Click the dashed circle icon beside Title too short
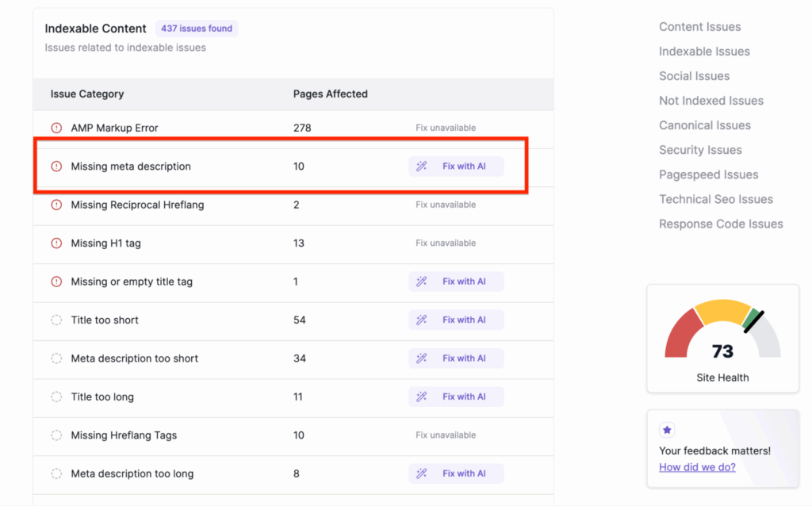 [x=56, y=320]
